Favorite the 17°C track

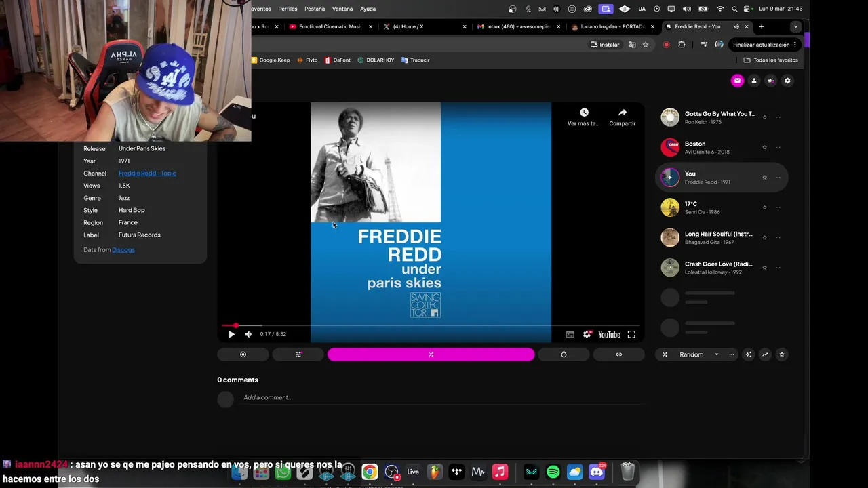point(764,207)
